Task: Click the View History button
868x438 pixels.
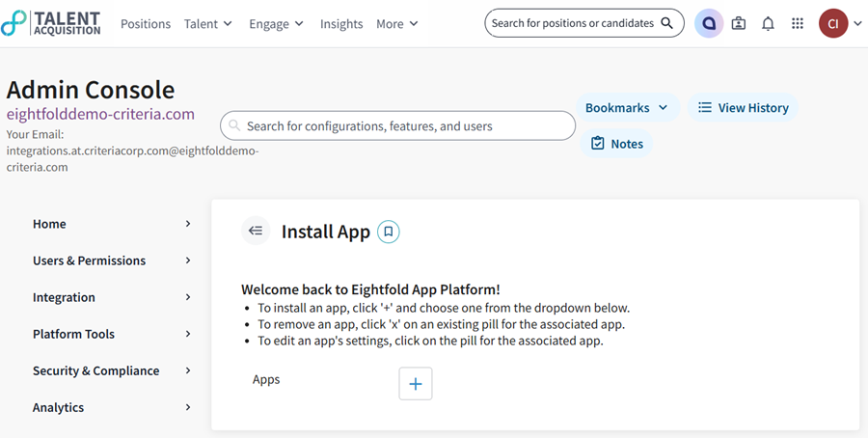Action: coord(743,108)
